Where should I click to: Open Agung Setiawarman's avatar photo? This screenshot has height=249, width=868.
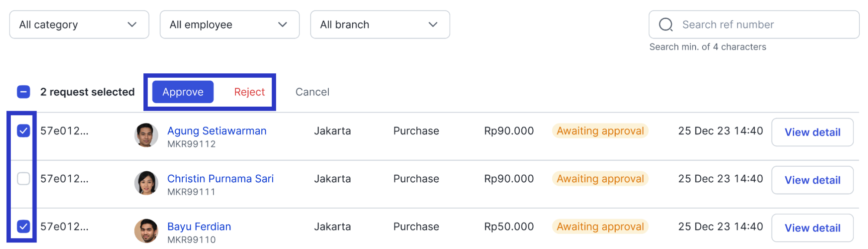click(x=146, y=135)
